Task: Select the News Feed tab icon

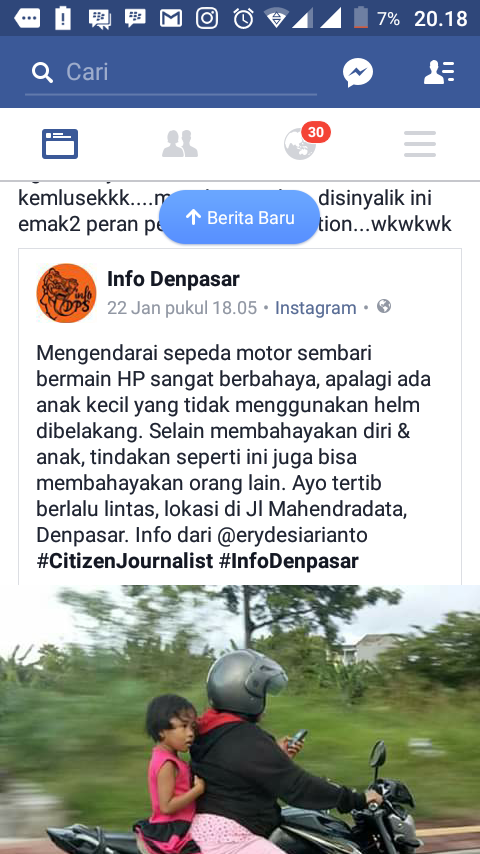Action: tap(60, 144)
